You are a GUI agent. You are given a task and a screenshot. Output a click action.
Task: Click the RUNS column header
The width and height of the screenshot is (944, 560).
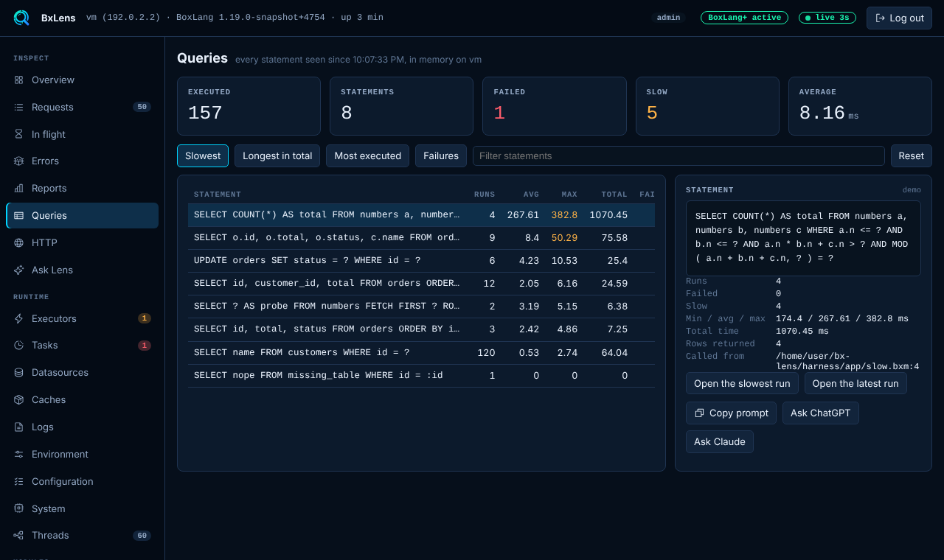point(485,195)
